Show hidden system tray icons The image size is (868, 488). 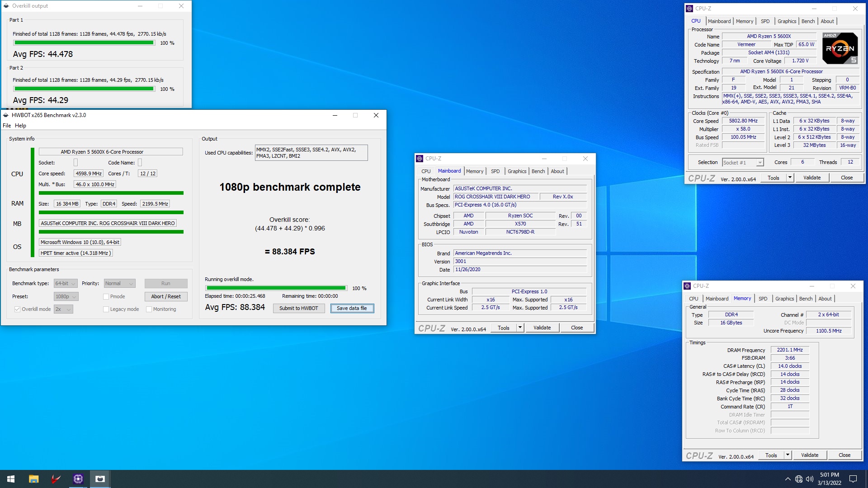788,479
